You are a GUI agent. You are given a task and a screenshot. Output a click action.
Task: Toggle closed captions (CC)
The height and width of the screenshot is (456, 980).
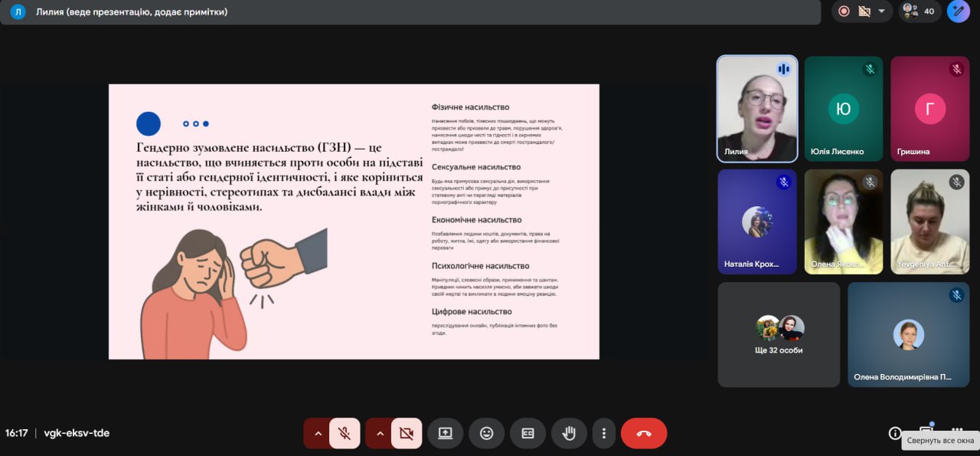[528, 433]
